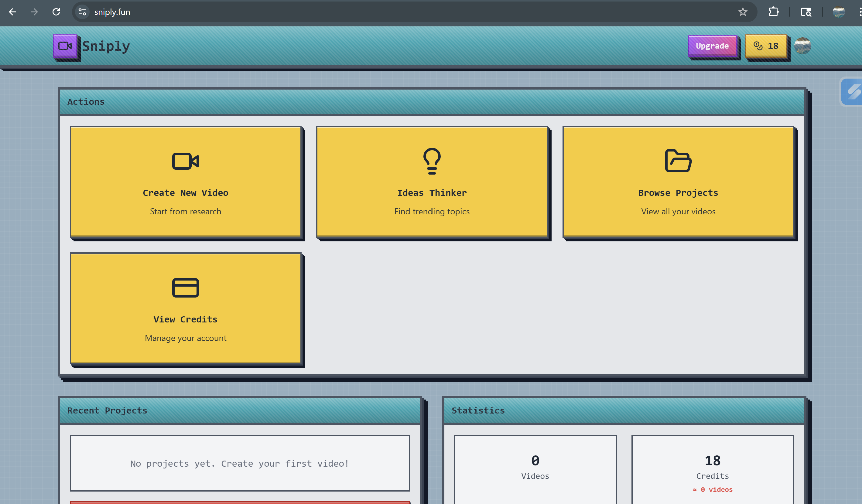Click the site information icon in address bar

[82, 12]
